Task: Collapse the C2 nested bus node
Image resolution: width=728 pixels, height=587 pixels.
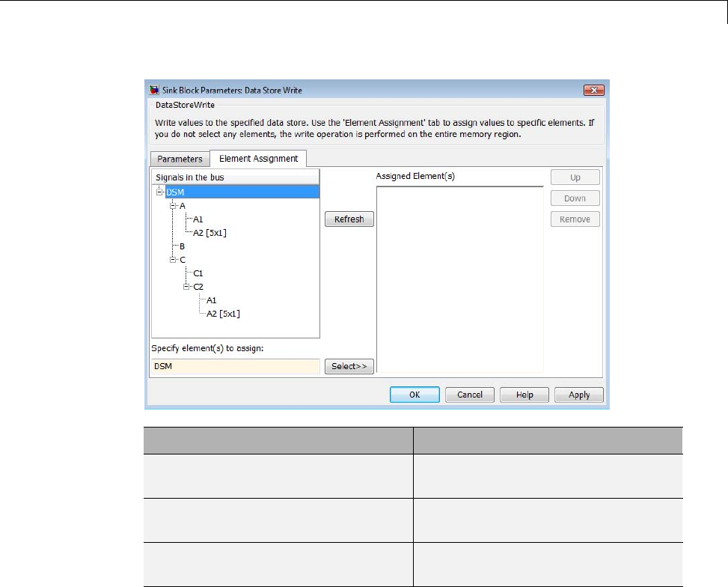Action: click(186, 286)
